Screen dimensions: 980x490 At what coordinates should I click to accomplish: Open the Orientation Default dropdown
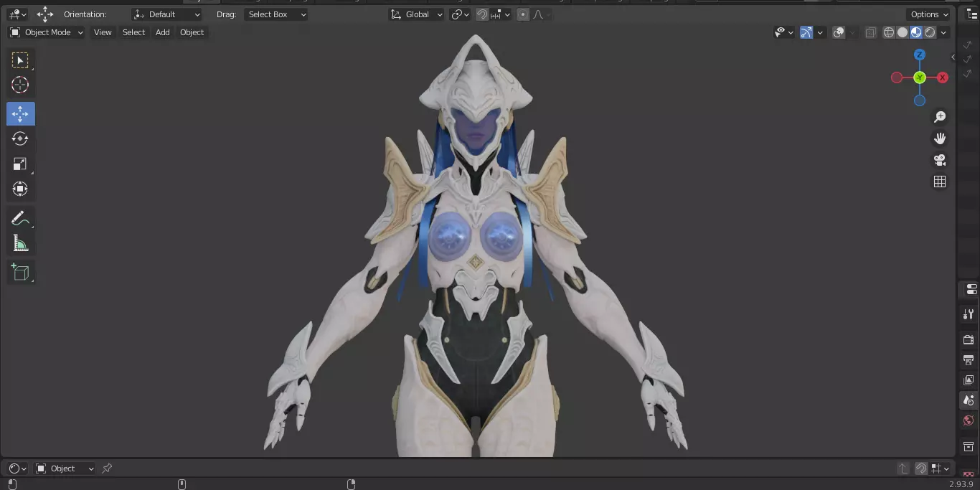[x=166, y=14]
